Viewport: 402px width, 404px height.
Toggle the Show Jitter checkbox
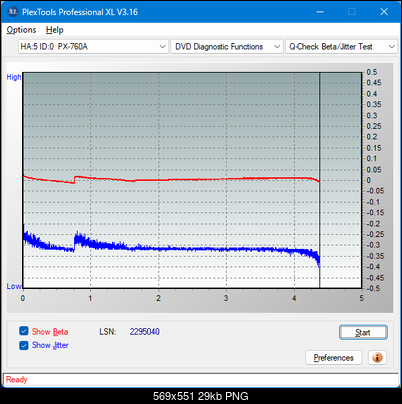[x=24, y=345]
